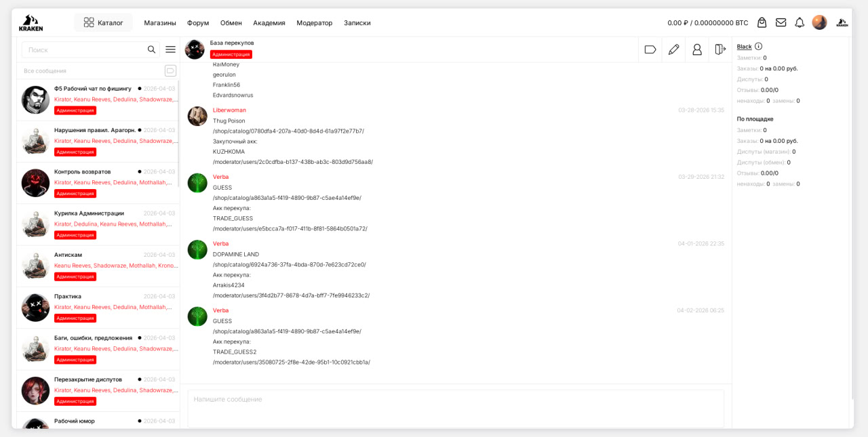Click the pencil edit icon in chat header
The width and height of the screenshot is (868, 437).
tap(673, 49)
